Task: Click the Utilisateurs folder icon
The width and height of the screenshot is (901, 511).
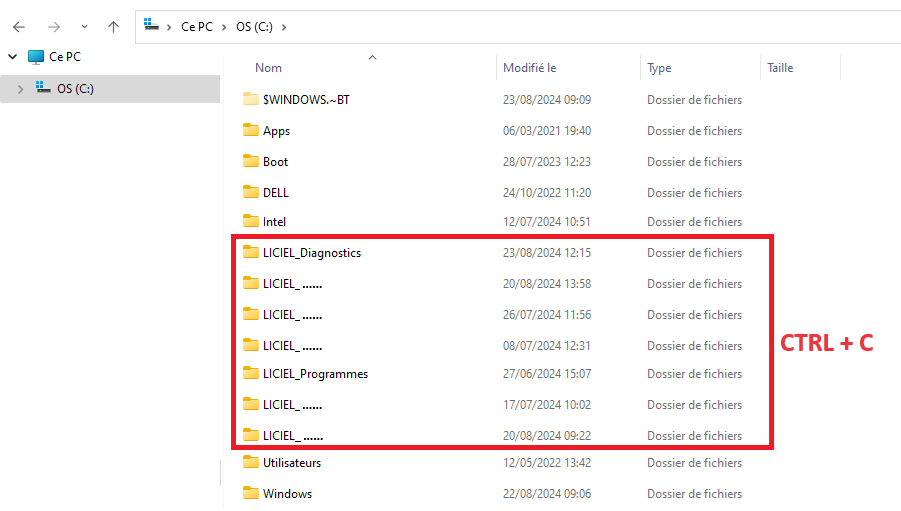Action: [x=251, y=462]
